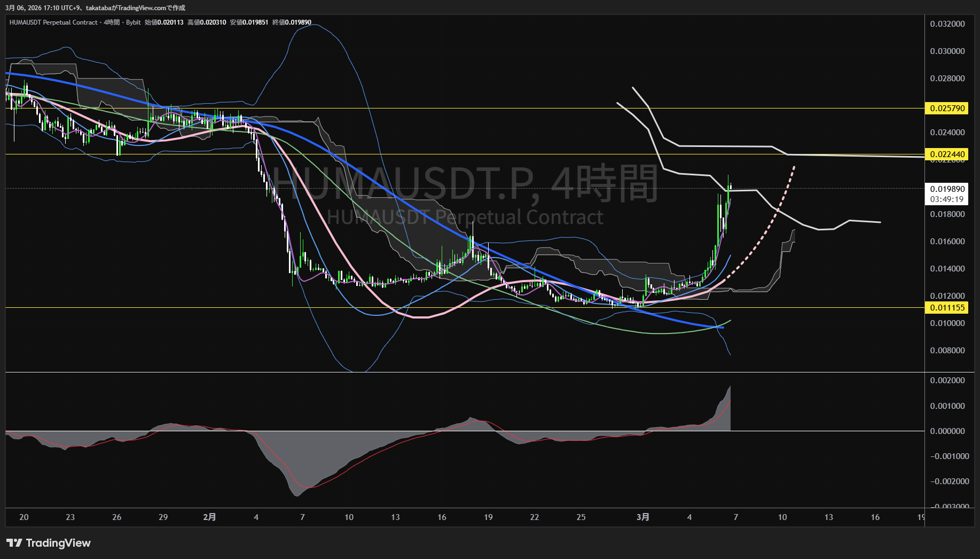
Task: Click the 0.000000 label on the MACD axis
Action: tap(947, 431)
